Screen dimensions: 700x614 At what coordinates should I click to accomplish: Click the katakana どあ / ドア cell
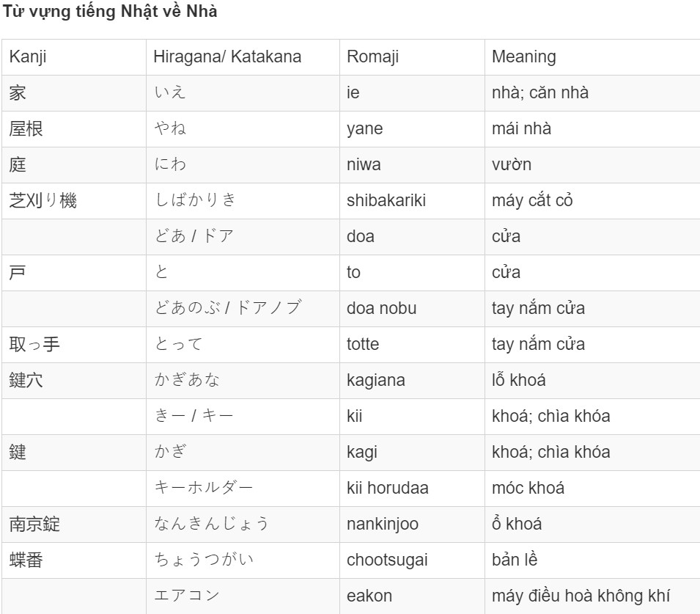pyautogui.click(x=243, y=237)
